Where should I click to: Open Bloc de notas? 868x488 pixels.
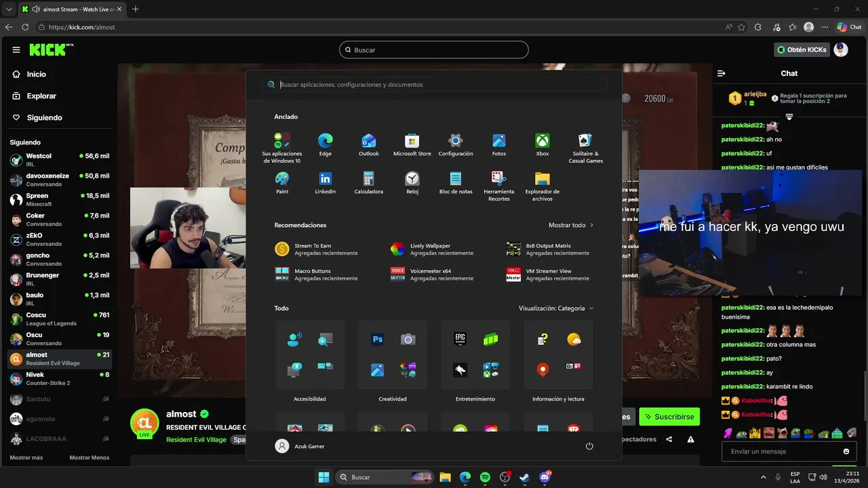[x=456, y=183]
